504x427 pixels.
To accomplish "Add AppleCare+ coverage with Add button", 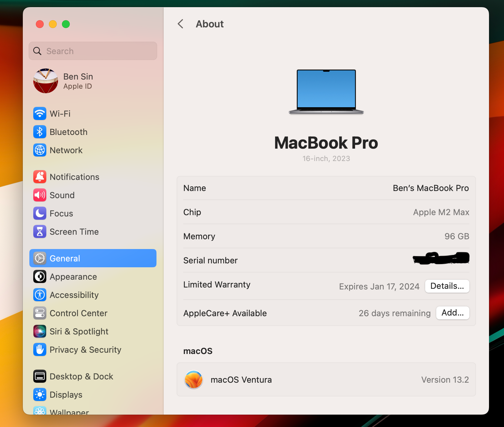I will pos(453,313).
